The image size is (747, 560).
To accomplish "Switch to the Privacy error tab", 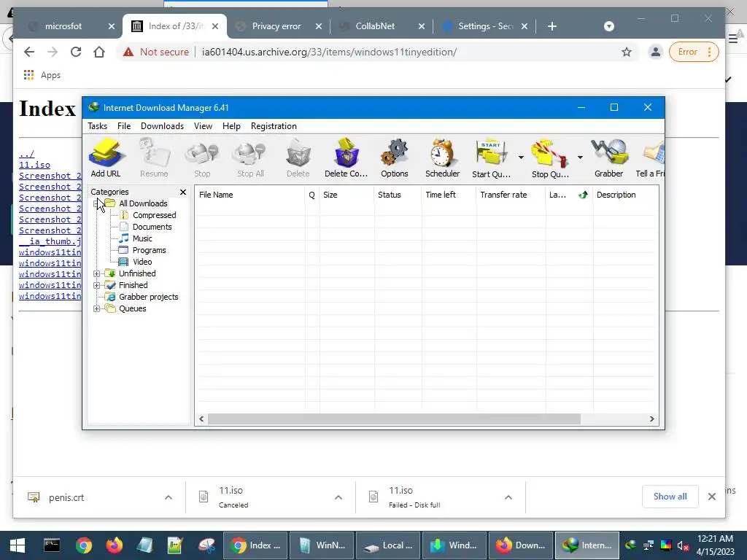I will pos(276,26).
